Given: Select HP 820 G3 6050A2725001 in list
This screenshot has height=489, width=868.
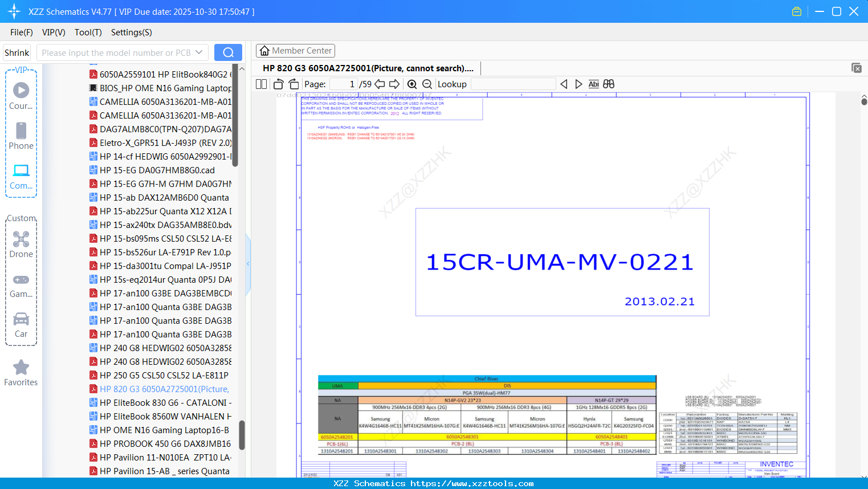Looking at the screenshot, I should click(160, 389).
